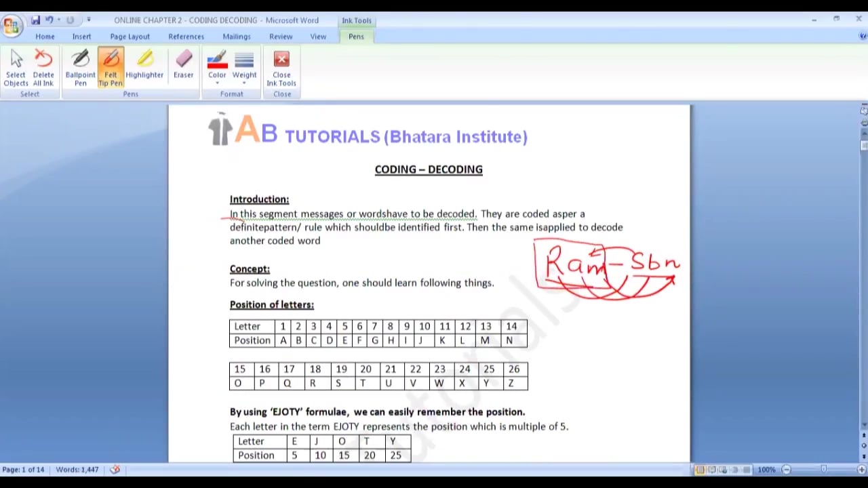Go to the Page Layout tab
Image resolution: width=868 pixels, height=488 pixels.
(x=130, y=37)
